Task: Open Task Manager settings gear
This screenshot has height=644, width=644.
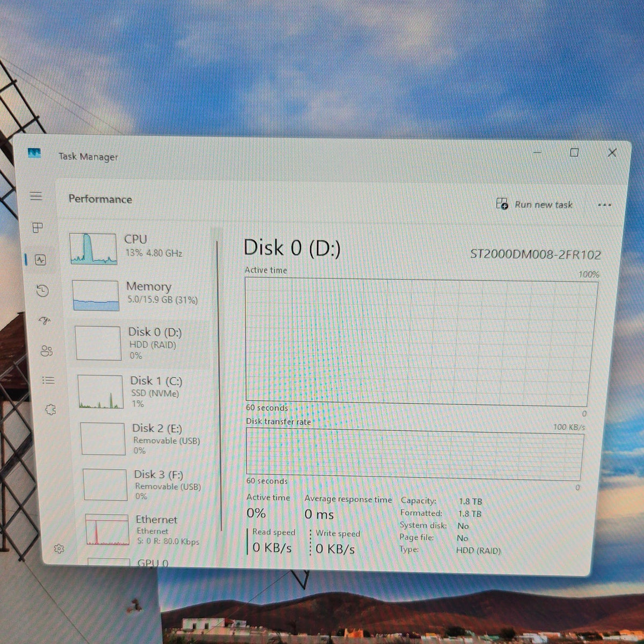Action: tap(59, 548)
